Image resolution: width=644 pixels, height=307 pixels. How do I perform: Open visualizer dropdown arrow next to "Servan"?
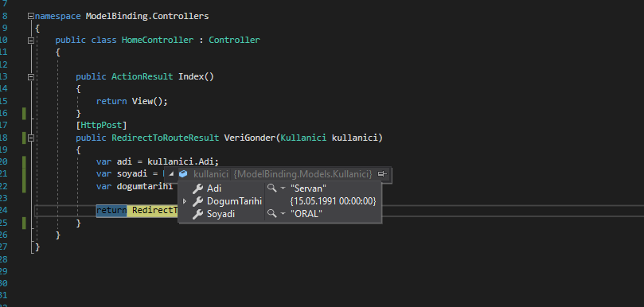pos(283,188)
